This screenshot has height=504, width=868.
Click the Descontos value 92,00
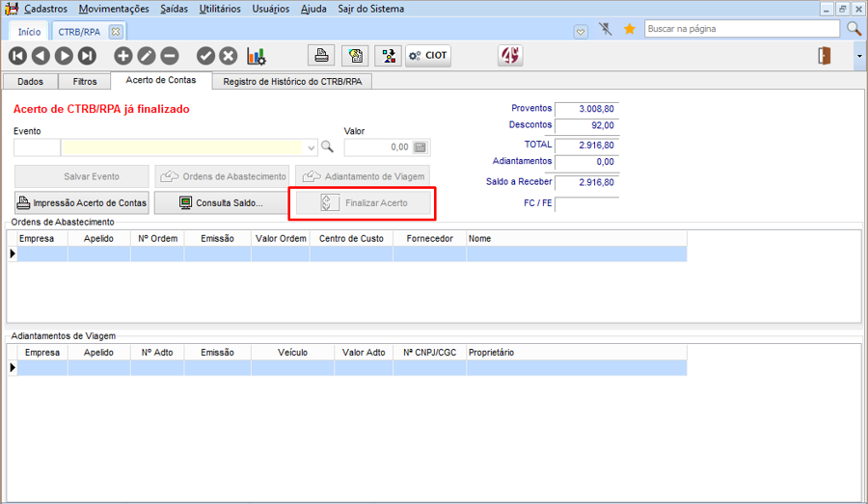pos(586,125)
